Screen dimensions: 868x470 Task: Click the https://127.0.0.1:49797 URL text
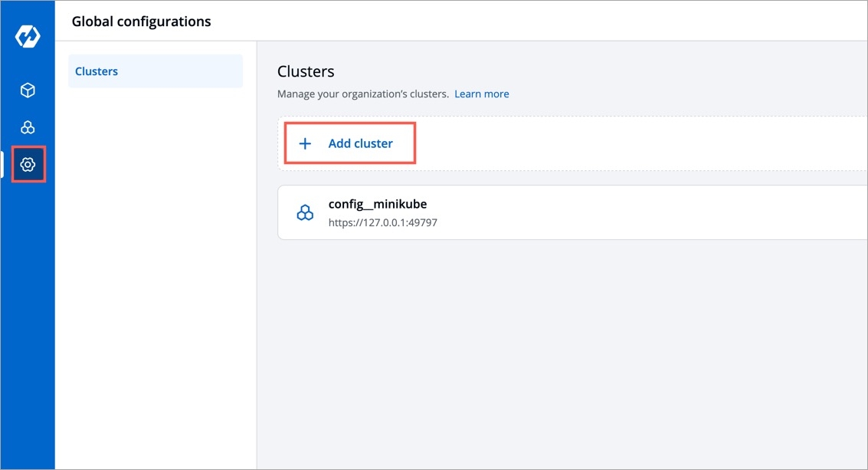[x=382, y=222]
